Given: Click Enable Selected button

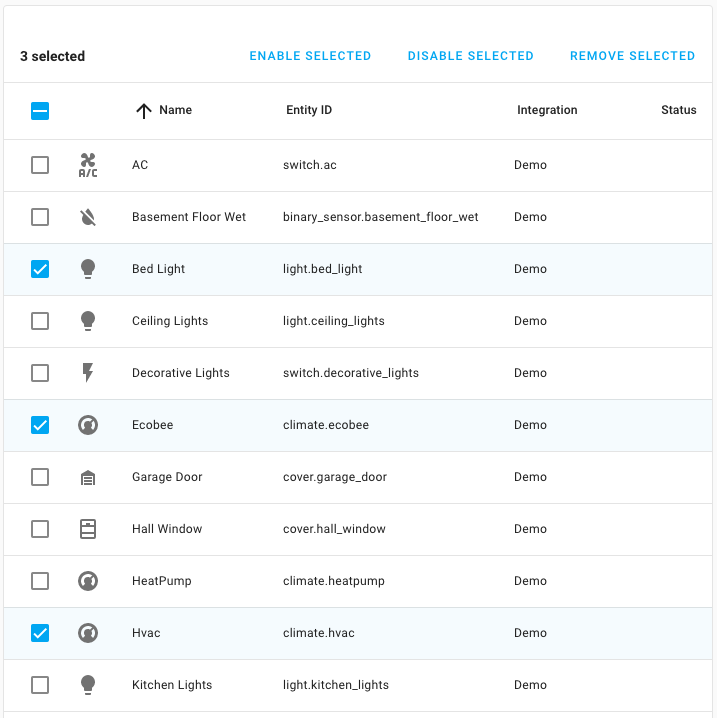Looking at the screenshot, I should [310, 56].
